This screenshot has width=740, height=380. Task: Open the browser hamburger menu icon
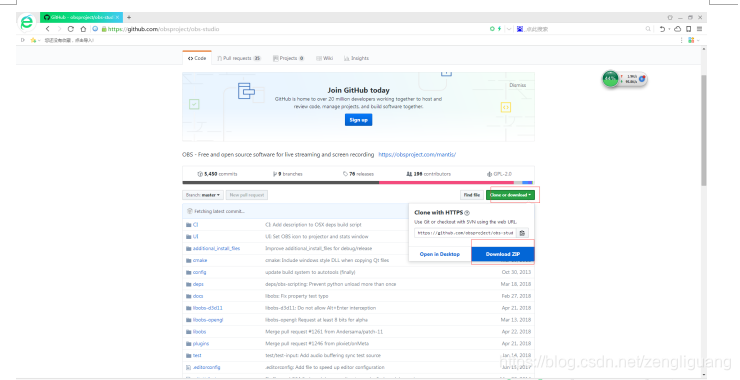pos(699,29)
